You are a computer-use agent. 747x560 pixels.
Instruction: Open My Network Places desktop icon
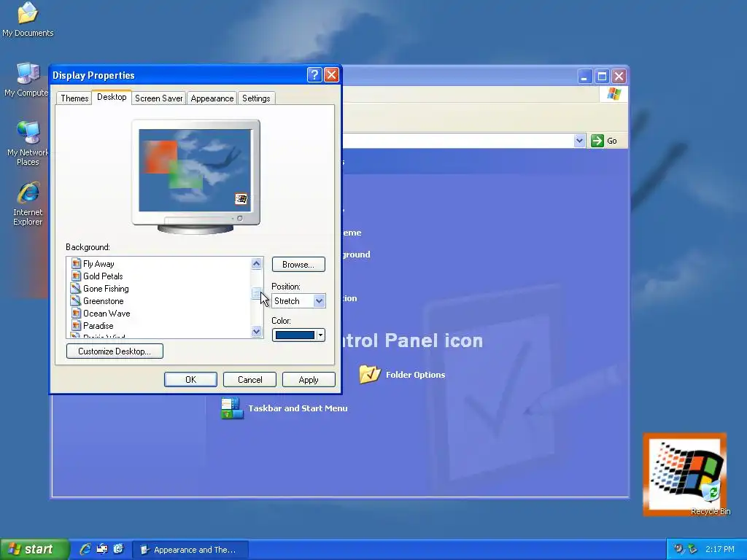(x=28, y=143)
